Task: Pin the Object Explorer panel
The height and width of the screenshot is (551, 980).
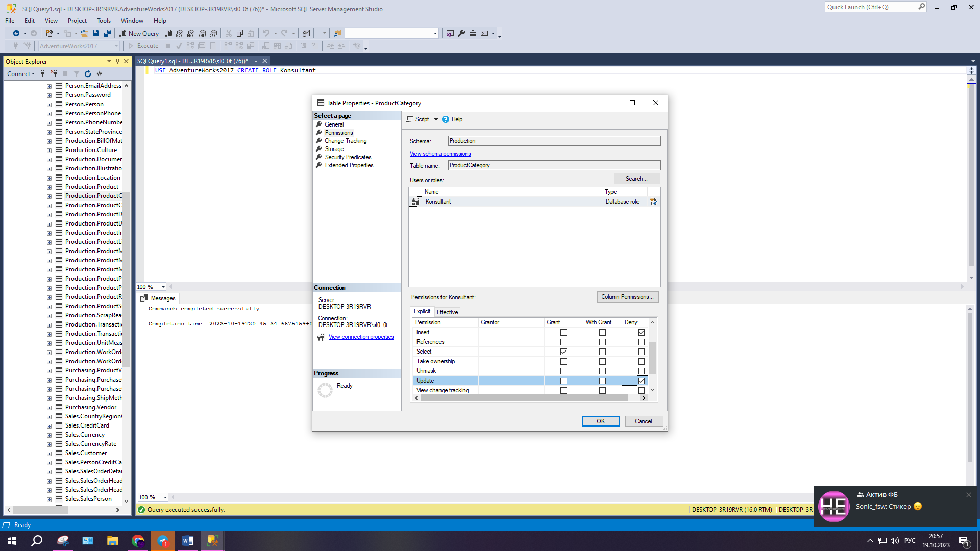Action: pos(117,61)
